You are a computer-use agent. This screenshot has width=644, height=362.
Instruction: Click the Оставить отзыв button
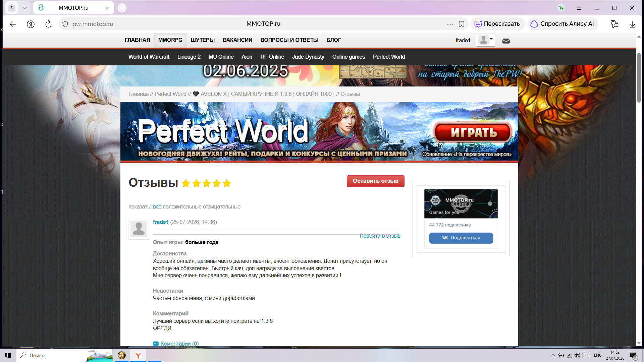376,181
